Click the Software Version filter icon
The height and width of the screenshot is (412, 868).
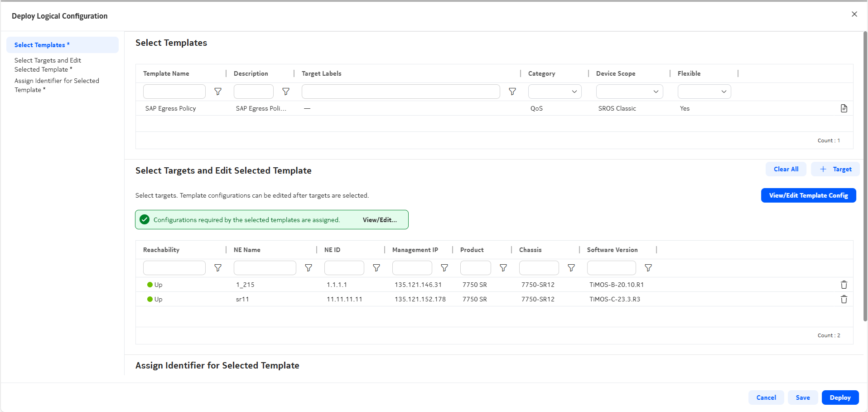648,268
